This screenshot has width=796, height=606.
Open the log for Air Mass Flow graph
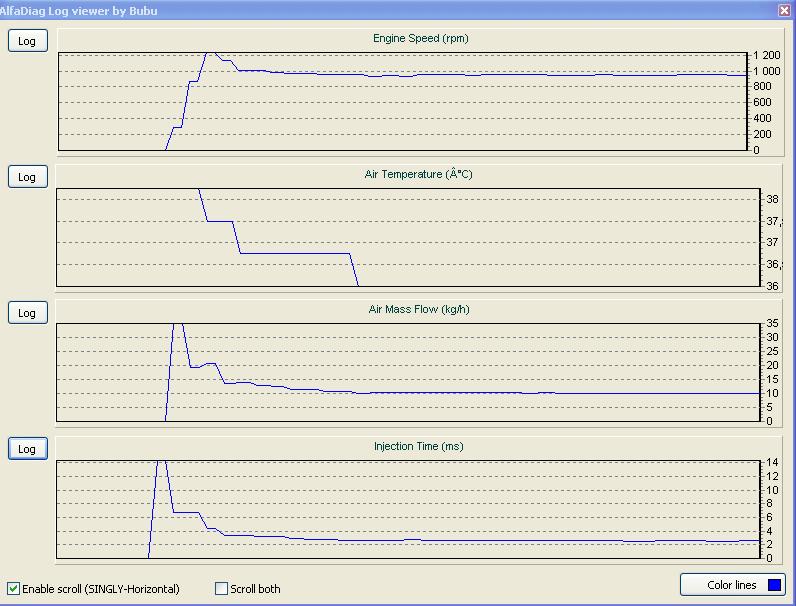click(27, 313)
